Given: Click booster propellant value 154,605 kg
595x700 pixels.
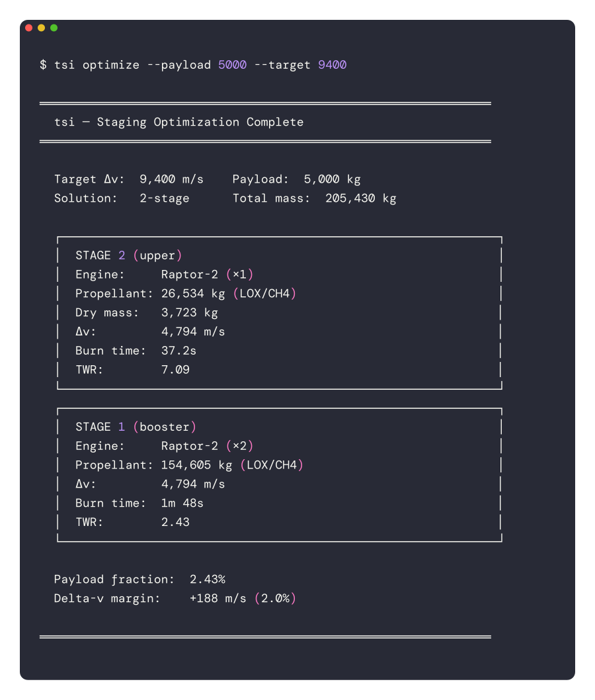Looking at the screenshot, I should 196,465.
